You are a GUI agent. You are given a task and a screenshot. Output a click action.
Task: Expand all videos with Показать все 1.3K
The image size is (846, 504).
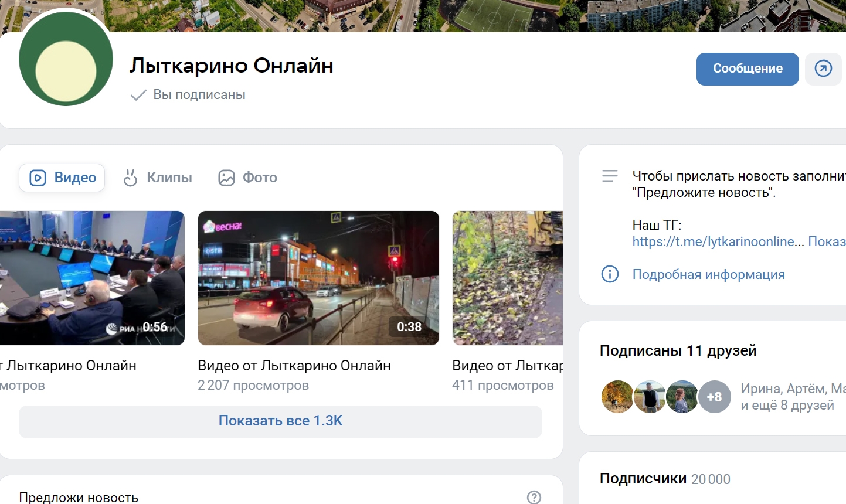[280, 421]
